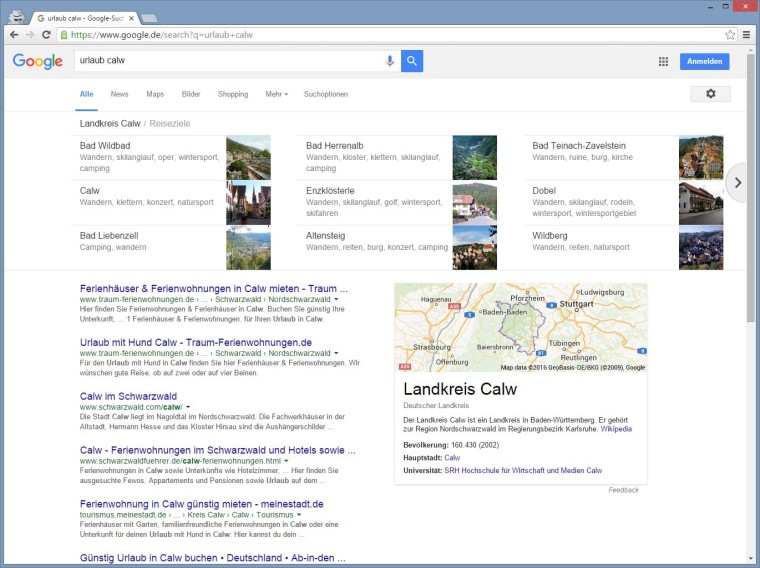The height and width of the screenshot is (568, 760).
Task: Select the Enzklösterle destination title
Action: pyautogui.click(x=330, y=190)
